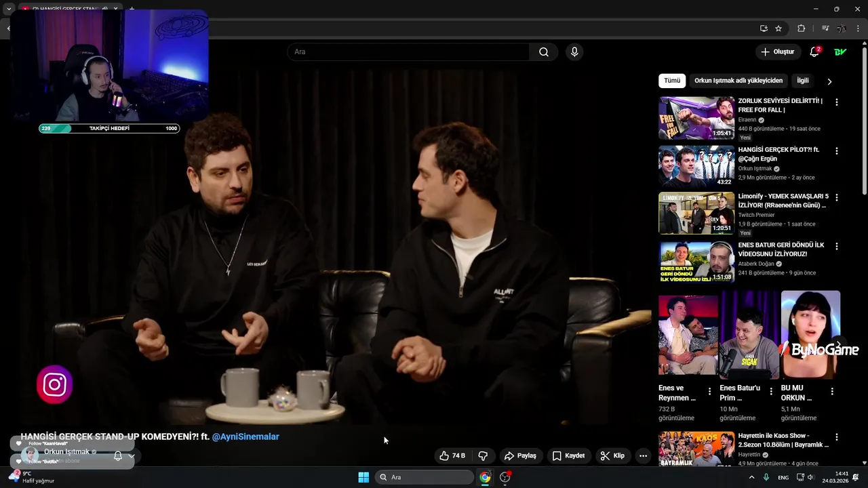Click Chrome icon in the taskbar
The image size is (868, 488).
coord(485,477)
